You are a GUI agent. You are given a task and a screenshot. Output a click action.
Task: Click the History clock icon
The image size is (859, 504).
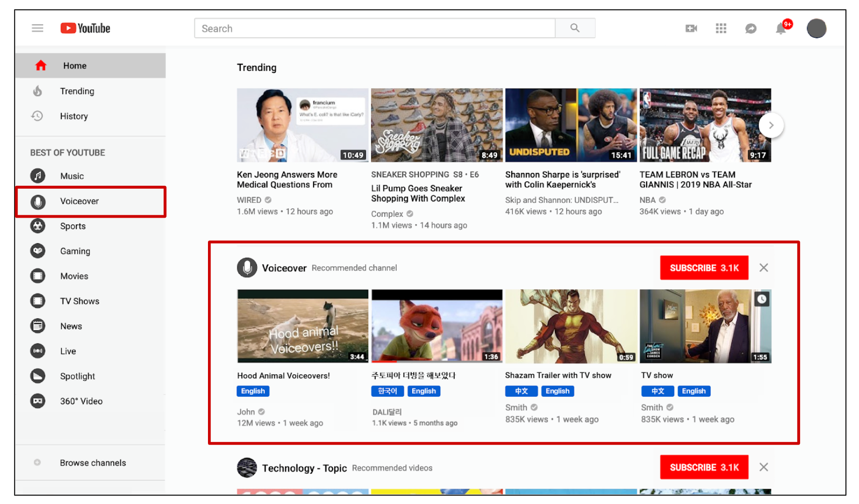[37, 116]
